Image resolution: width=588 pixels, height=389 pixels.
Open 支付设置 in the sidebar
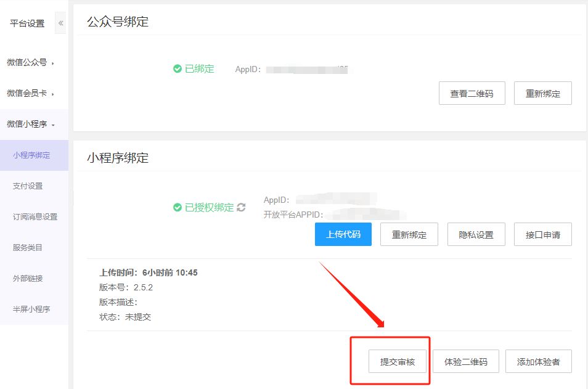tap(28, 186)
